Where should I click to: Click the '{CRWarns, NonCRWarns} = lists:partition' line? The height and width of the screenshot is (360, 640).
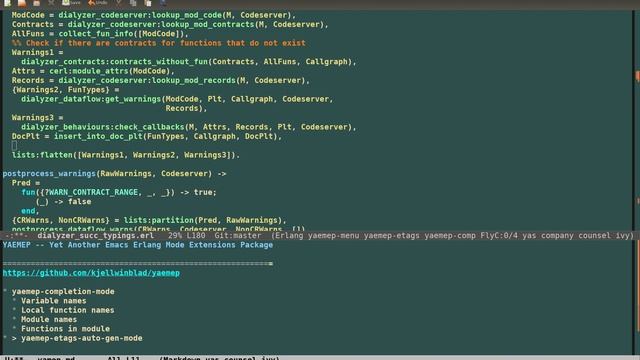[149, 220]
